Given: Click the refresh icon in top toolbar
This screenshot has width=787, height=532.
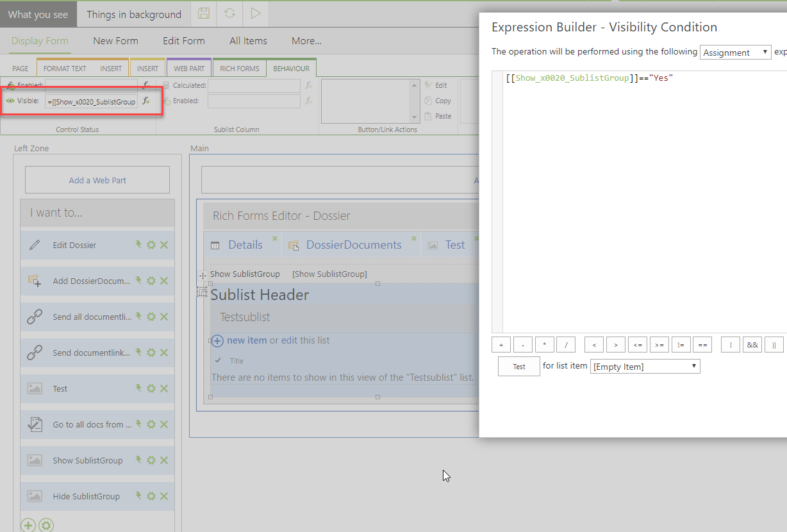Looking at the screenshot, I should point(229,13).
